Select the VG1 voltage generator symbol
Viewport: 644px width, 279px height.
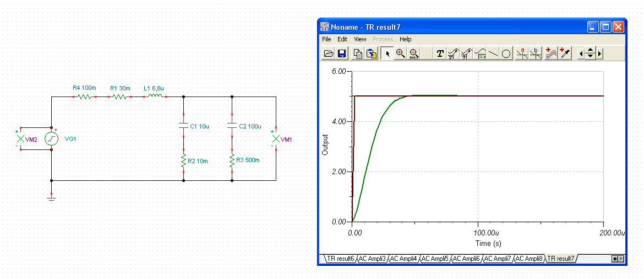(51, 139)
